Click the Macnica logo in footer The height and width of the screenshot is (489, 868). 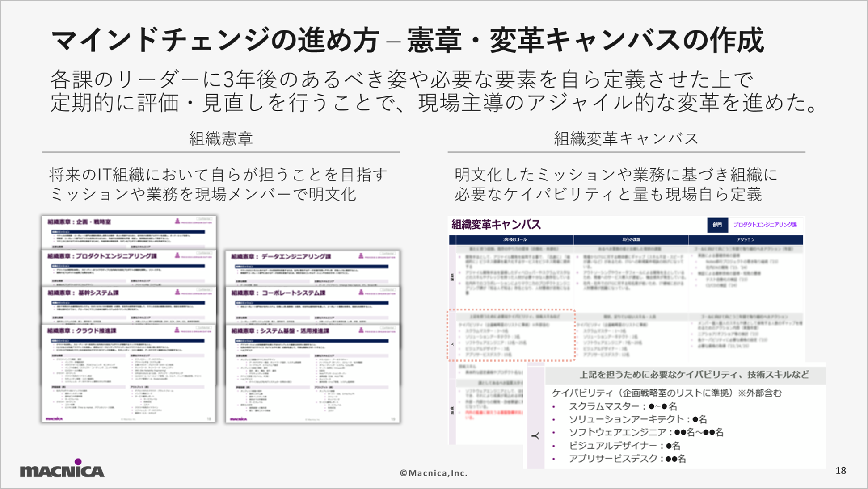[62, 469]
